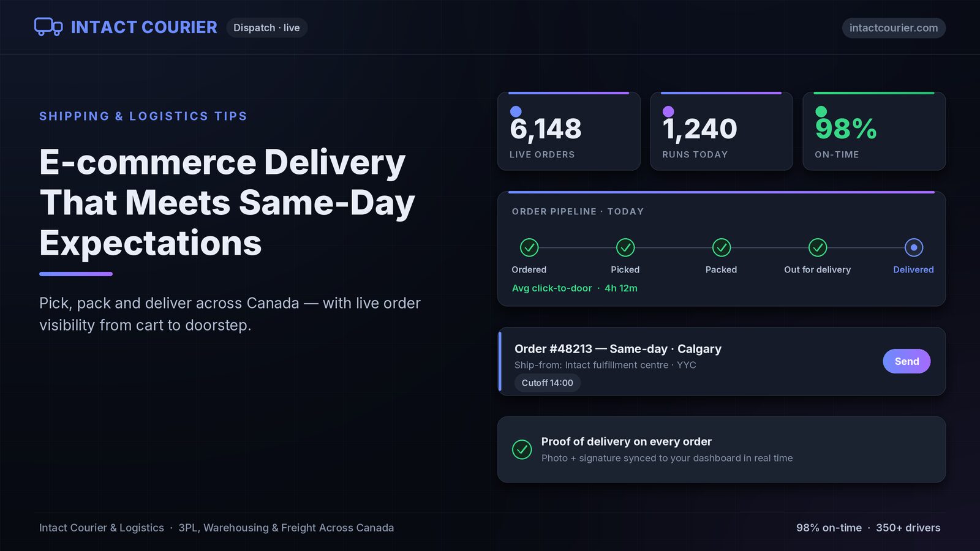Send Order #48213
The width and height of the screenshot is (980, 551).
tap(907, 361)
